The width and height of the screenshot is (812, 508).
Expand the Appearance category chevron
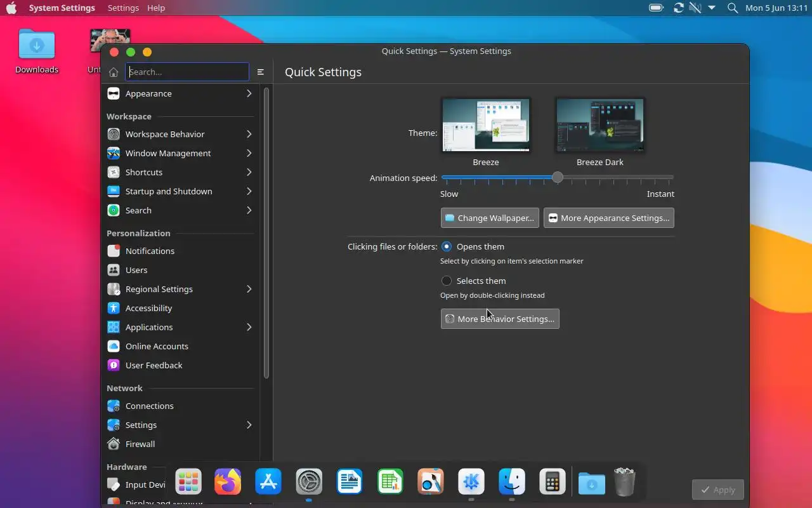coord(249,93)
